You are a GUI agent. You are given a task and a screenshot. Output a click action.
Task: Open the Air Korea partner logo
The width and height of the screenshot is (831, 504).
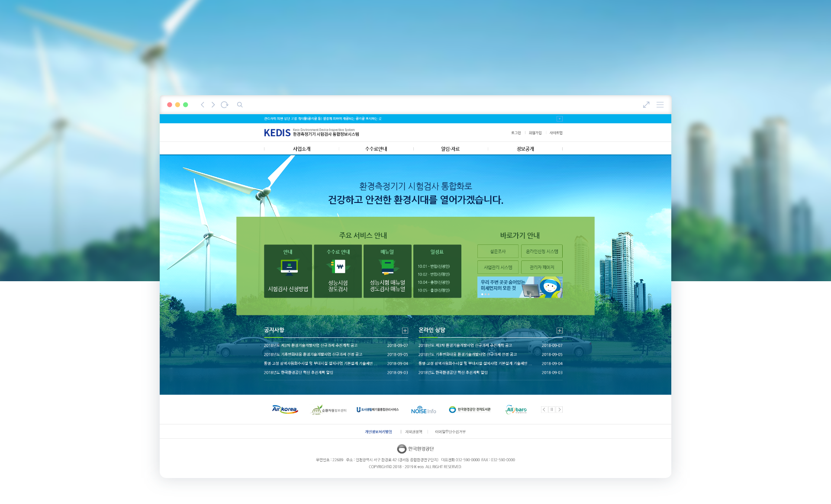[285, 409]
